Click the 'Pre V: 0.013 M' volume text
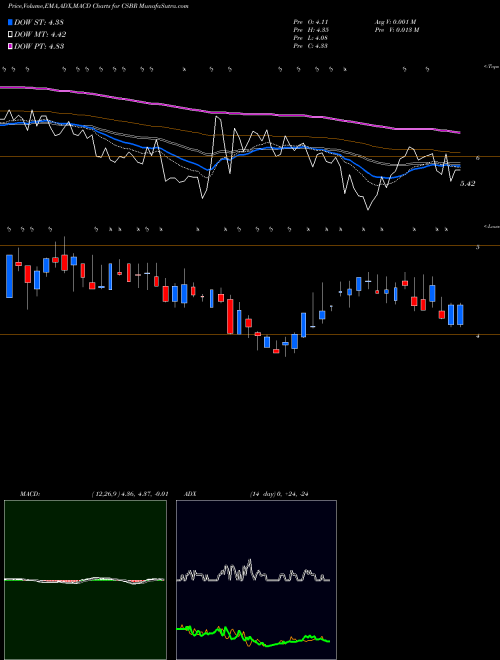 point(396,30)
